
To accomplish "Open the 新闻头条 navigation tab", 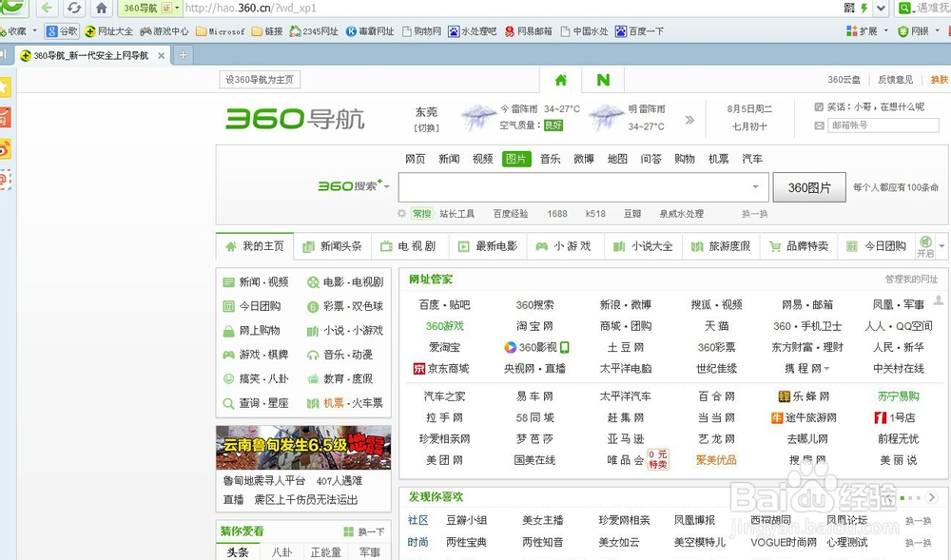I will point(332,246).
